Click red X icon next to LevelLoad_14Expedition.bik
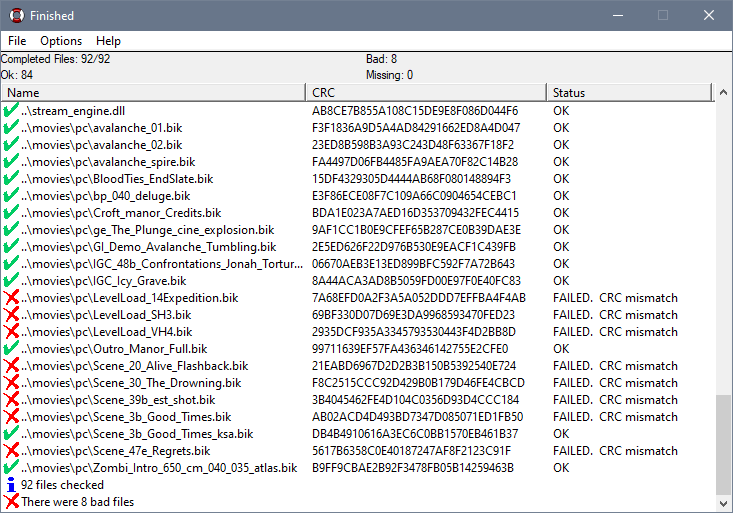 [11, 298]
